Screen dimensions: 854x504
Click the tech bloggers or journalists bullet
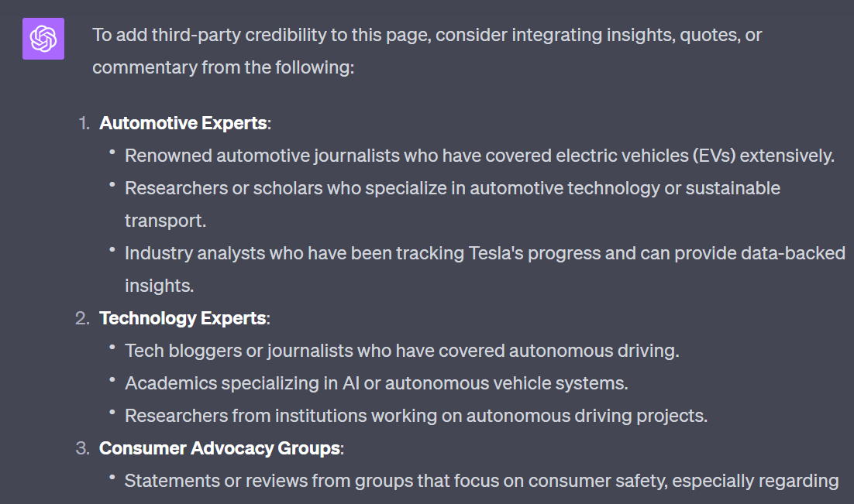point(401,351)
